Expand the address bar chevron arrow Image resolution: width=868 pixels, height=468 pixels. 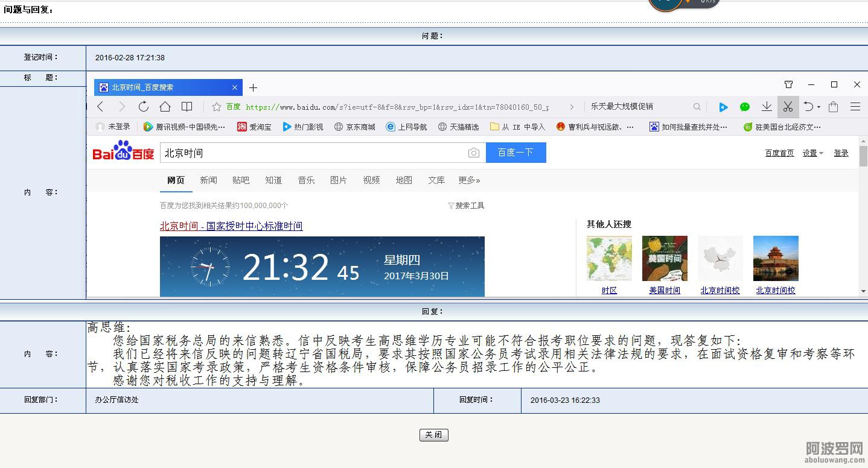click(572, 107)
